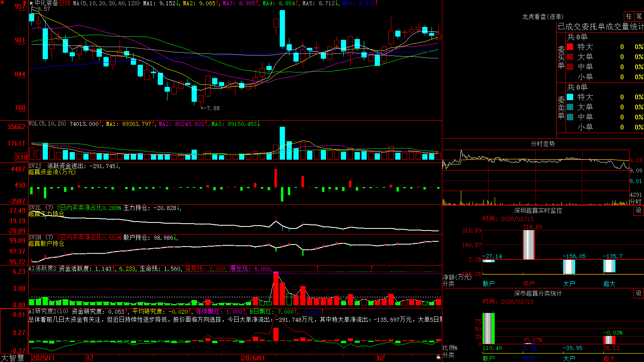Click the 分时走势 panel title
Viewport: 644px width, 362px height.
click(543, 144)
